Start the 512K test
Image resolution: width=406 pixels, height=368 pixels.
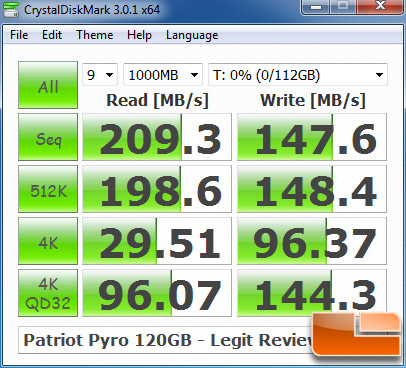pos(48,189)
